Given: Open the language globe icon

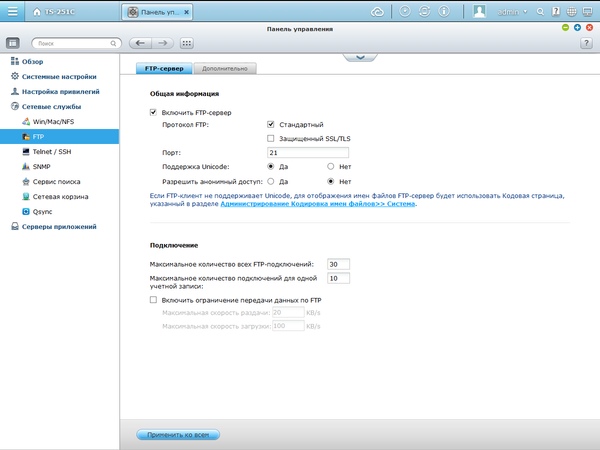Looking at the screenshot, I should pos(571,12).
